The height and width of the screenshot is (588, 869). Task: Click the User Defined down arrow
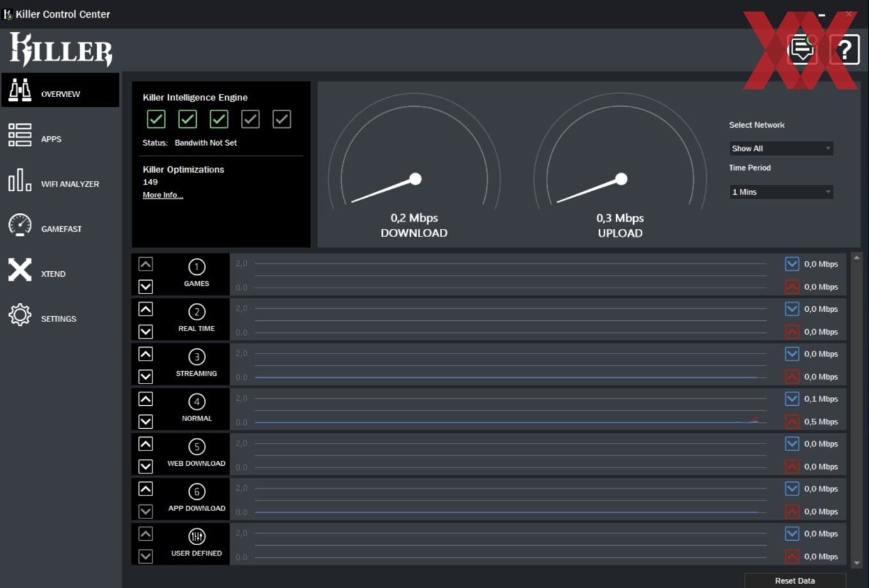[146, 556]
